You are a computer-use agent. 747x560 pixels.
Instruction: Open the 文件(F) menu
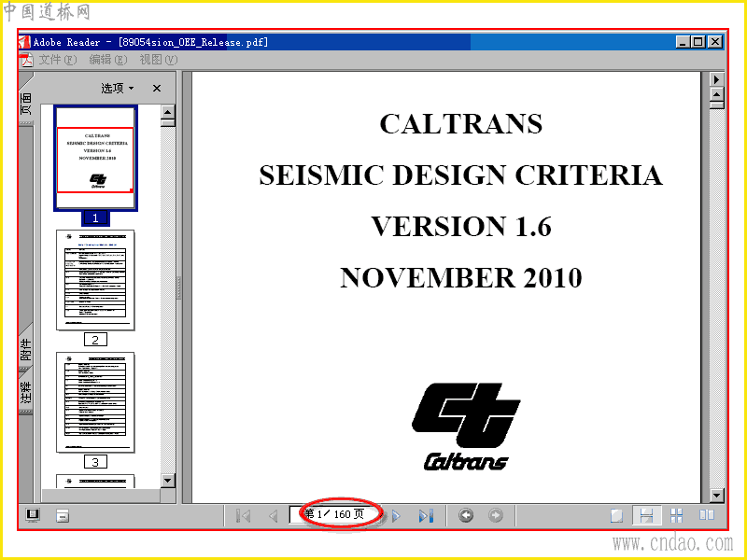[57, 60]
